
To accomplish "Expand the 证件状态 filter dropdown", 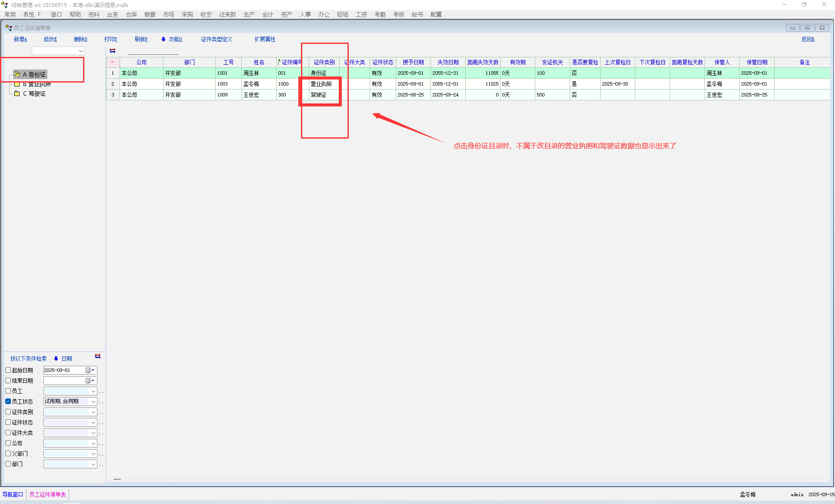I will [x=93, y=422].
